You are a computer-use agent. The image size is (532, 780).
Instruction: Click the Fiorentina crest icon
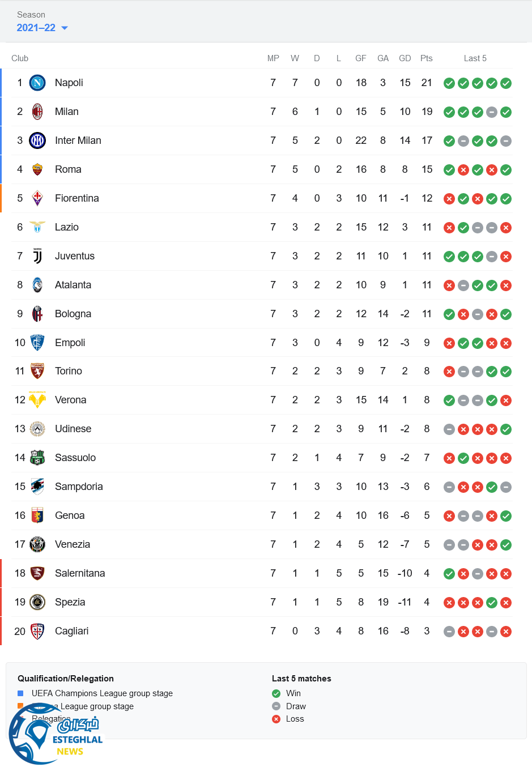37,198
